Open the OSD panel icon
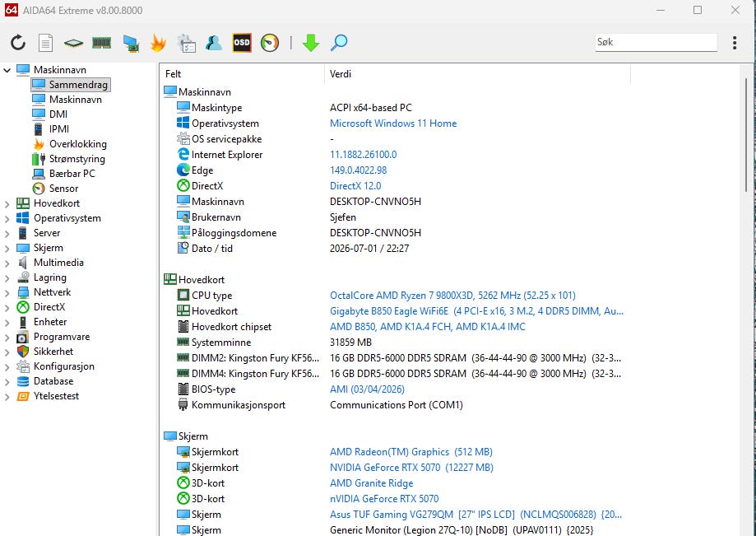 [x=242, y=43]
